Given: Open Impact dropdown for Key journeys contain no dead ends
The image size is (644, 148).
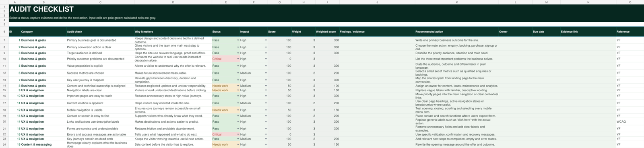Looking at the screenshot, I should point(266,139).
